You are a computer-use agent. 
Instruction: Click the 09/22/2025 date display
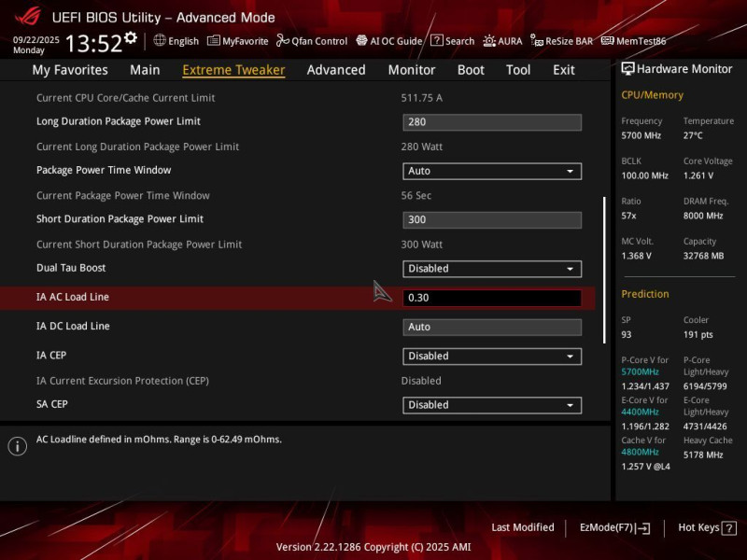pos(36,39)
